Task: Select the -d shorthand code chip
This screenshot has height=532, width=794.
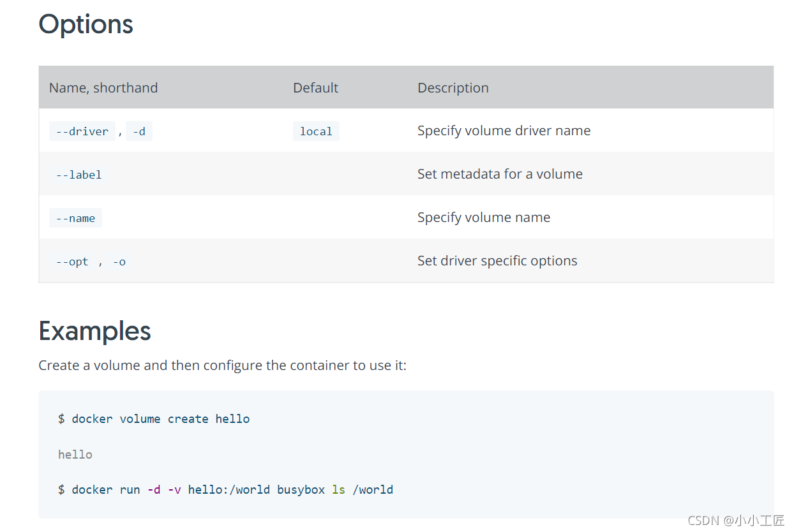Action: coord(139,131)
